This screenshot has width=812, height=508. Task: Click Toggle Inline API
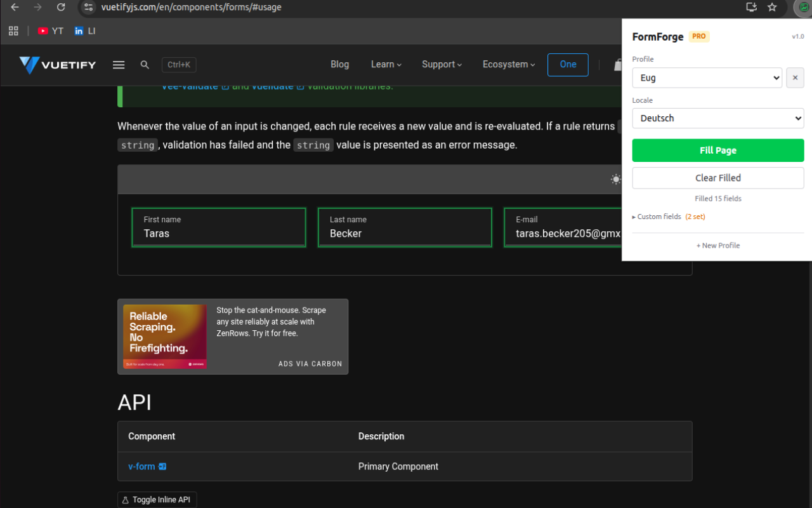tap(157, 500)
